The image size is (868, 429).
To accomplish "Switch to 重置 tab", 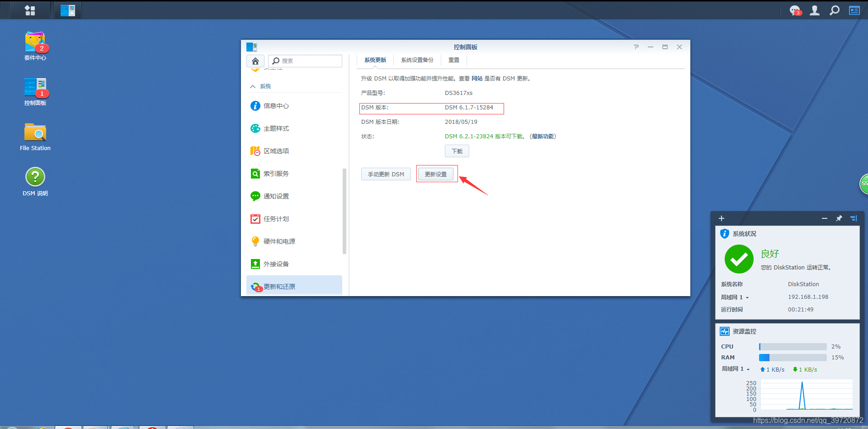I will [454, 60].
